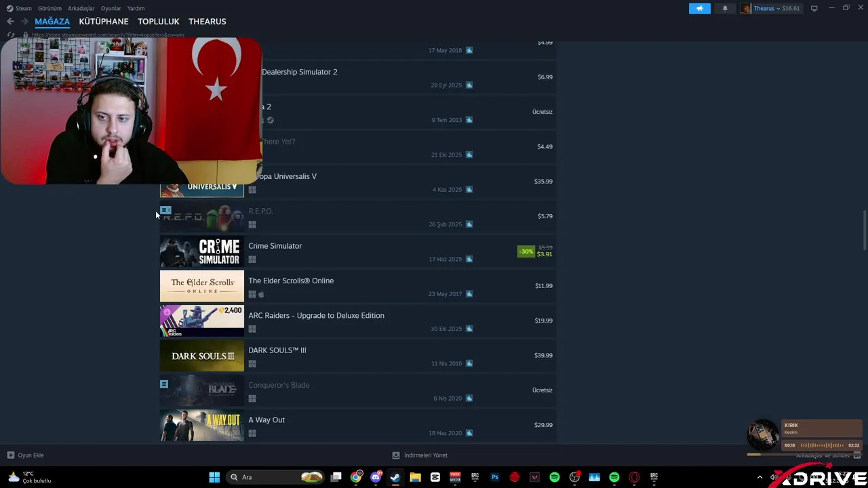The width and height of the screenshot is (868, 488).
Task: Click the blue icon beside 18 Haz 2020
Action: (469, 433)
